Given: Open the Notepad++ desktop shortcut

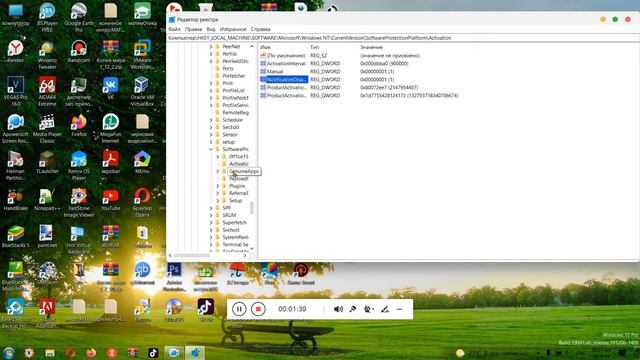Looking at the screenshot, I should [x=47, y=199].
